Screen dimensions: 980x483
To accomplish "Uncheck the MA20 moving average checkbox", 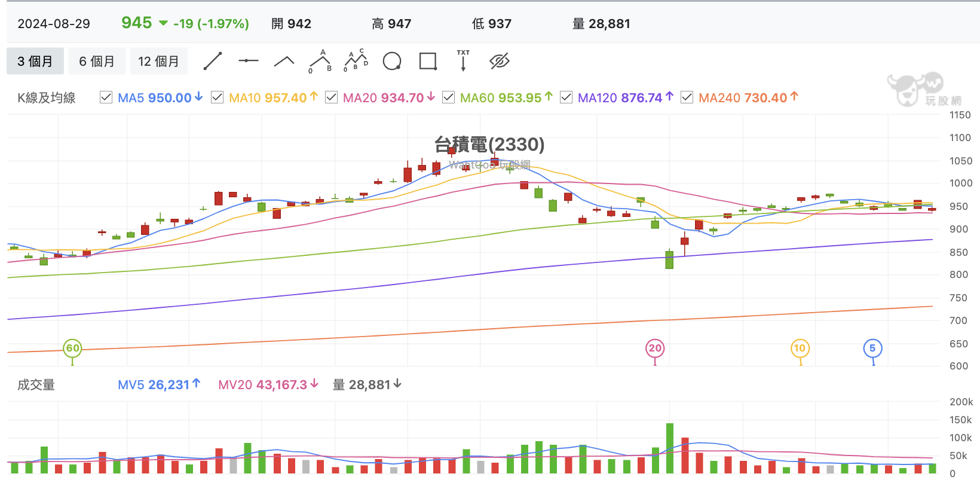I will (331, 97).
